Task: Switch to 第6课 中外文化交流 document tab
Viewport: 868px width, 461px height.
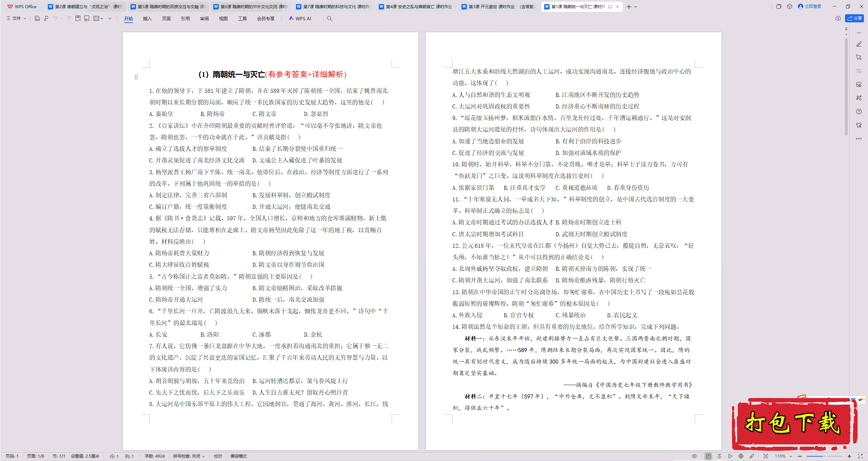Action: [x=251, y=6]
